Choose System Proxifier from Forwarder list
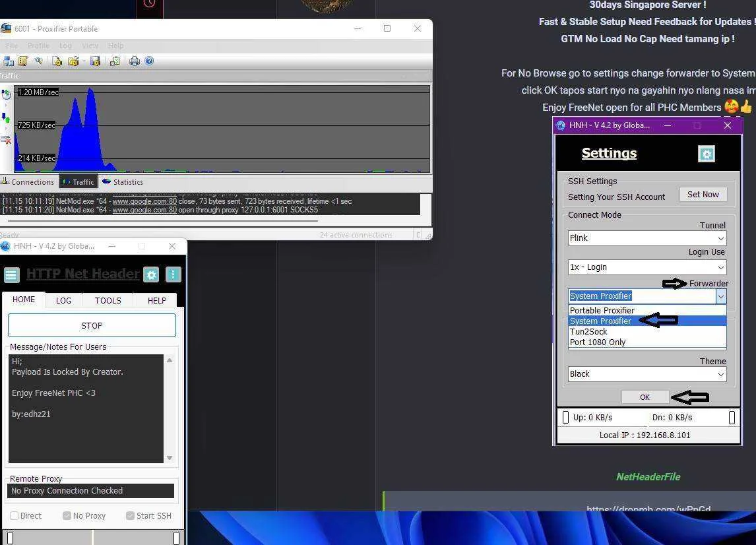 click(x=647, y=321)
